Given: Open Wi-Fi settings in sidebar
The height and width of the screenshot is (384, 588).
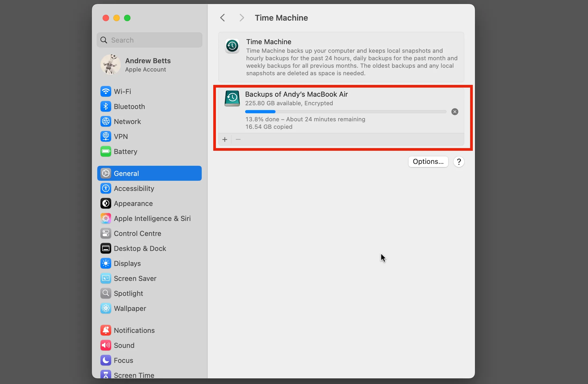Looking at the screenshot, I should pos(122,92).
